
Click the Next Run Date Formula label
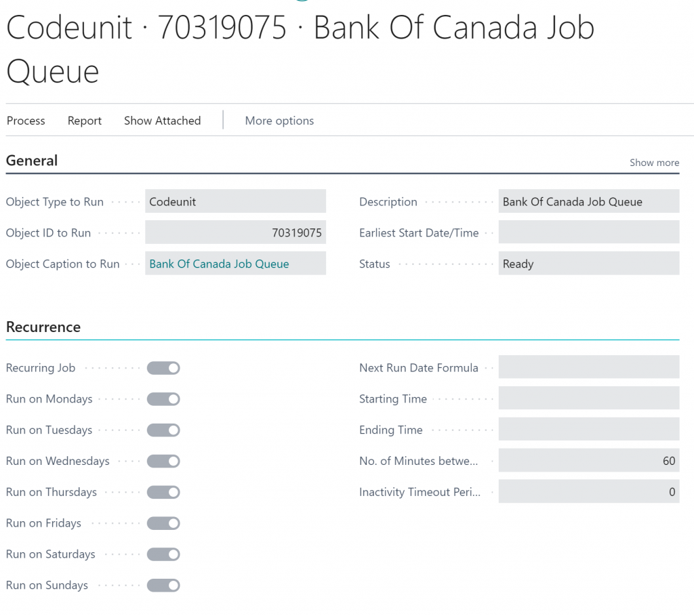[419, 368]
